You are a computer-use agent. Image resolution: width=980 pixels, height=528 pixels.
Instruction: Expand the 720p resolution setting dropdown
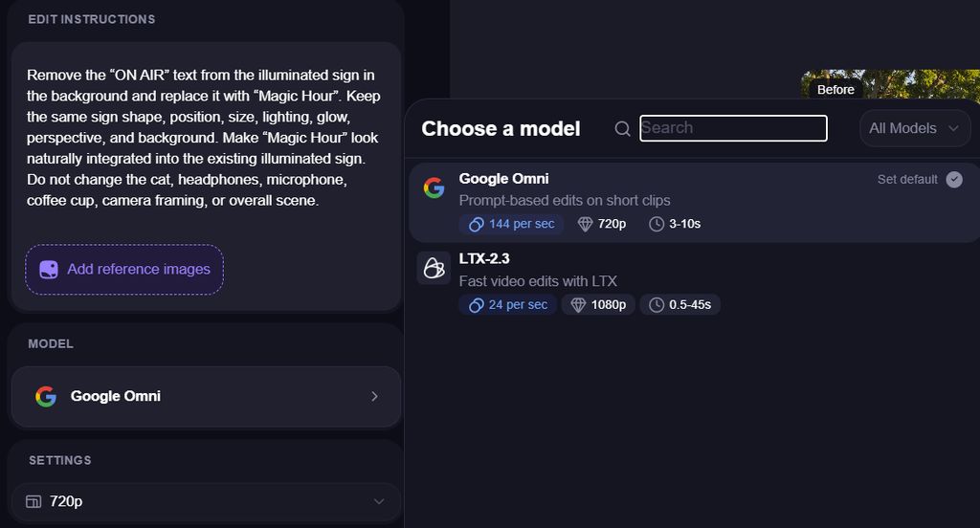tap(206, 502)
